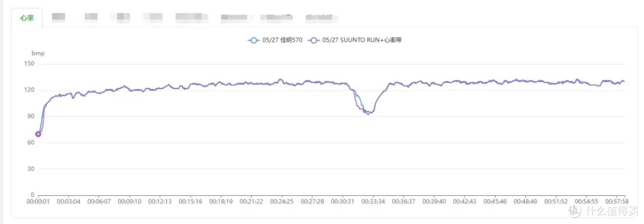Click the 00:33:34 time axis label
644x224 pixels.
click(373, 202)
